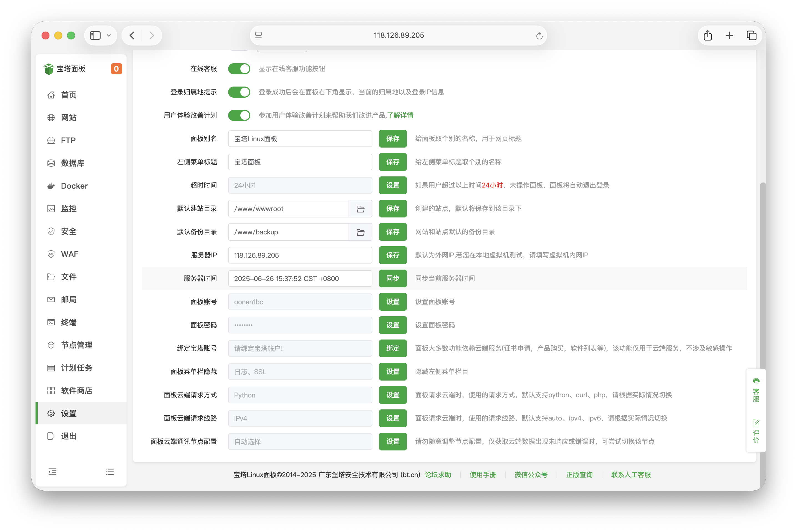Browse folder for 默认建站目录
Viewport: 797px width, 532px height.
click(360, 209)
